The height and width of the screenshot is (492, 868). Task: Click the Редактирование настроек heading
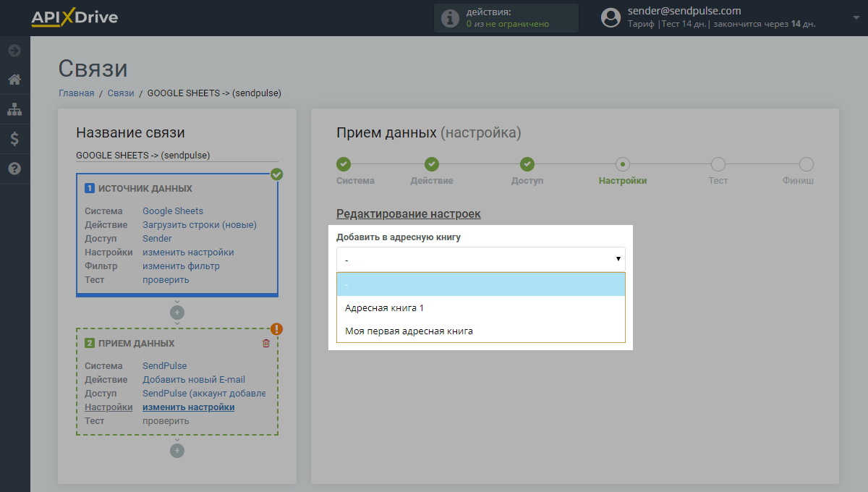coord(409,214)
